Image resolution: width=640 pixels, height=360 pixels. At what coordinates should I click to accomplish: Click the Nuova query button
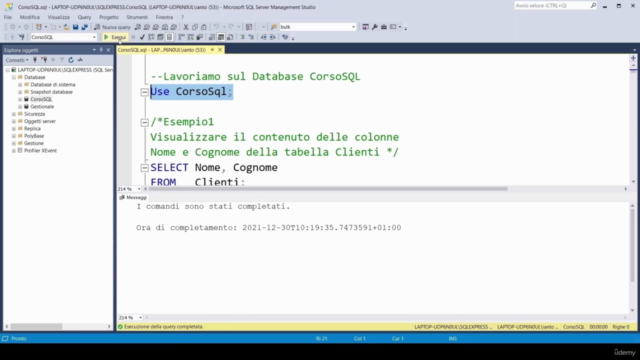pyautogui.click(x=112, y=27)
